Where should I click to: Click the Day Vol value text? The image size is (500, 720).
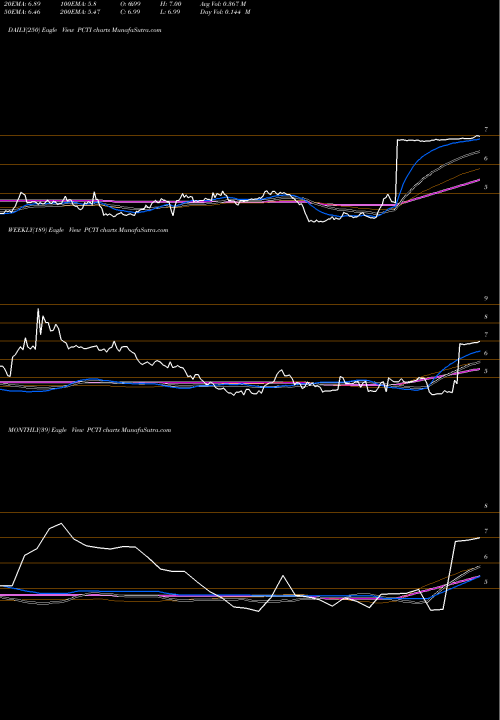coord(225,12)
